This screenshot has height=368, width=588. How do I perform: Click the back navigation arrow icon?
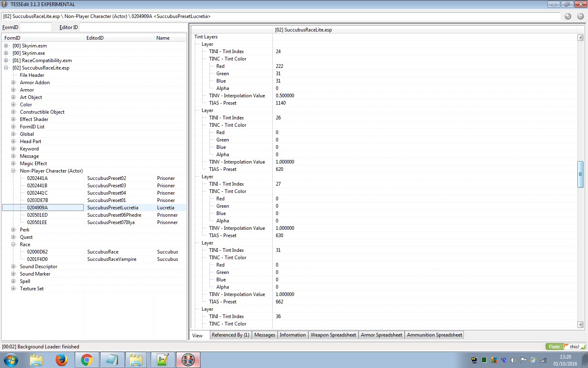[568, 16]
